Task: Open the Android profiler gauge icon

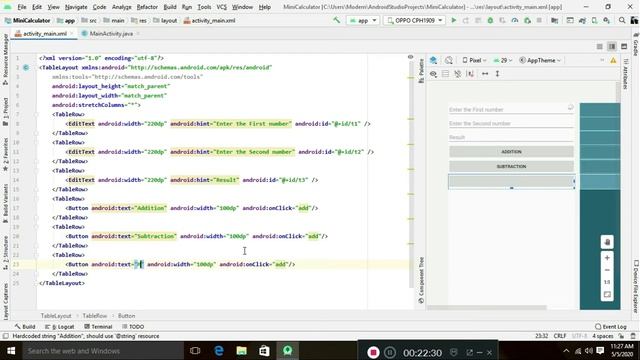Action: coord(515,20)
